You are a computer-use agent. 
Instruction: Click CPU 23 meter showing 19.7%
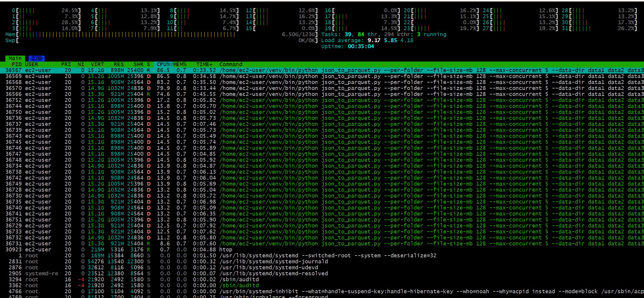(x=441, y=28)
